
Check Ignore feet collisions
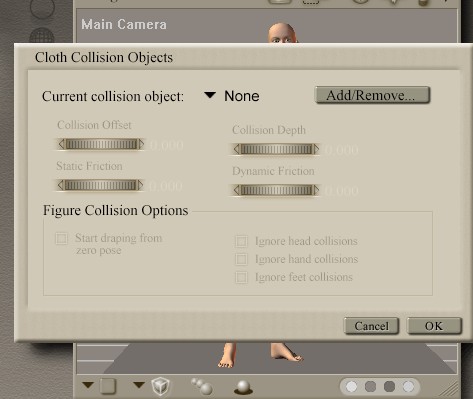click(x=241, y=277)
